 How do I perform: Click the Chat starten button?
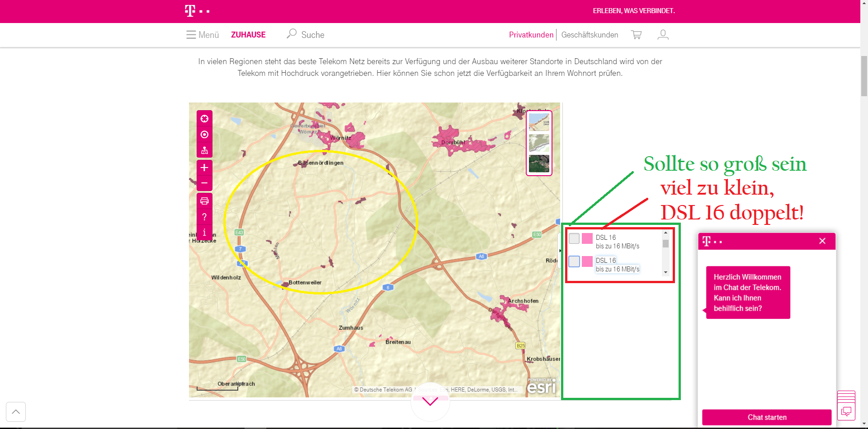767,417
